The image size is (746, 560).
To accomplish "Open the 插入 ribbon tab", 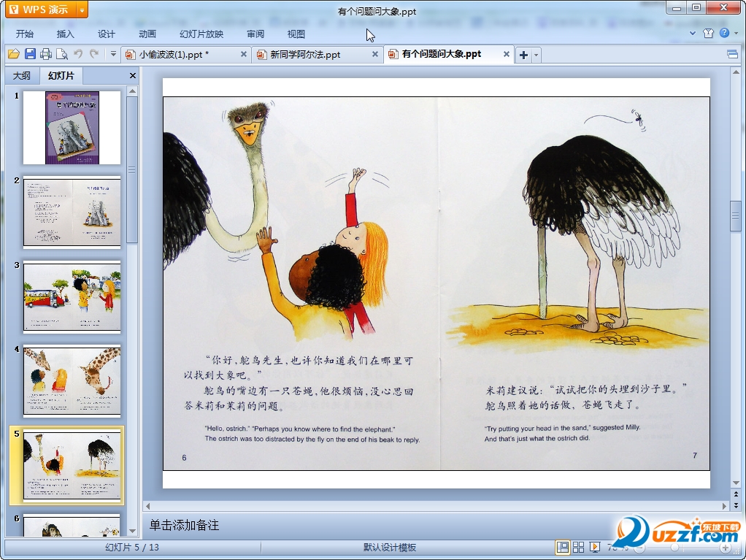I will [x=66, y=34].
